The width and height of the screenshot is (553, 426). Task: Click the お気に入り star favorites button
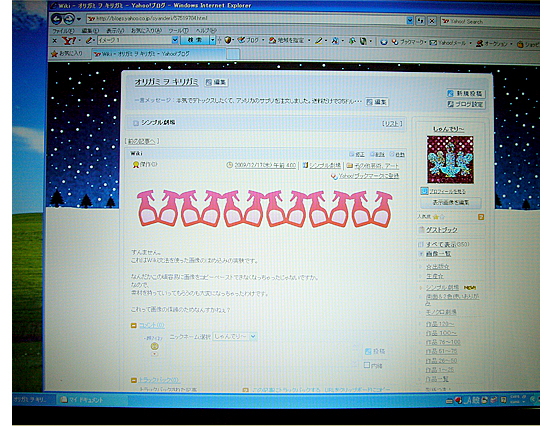tap(67, 53)
